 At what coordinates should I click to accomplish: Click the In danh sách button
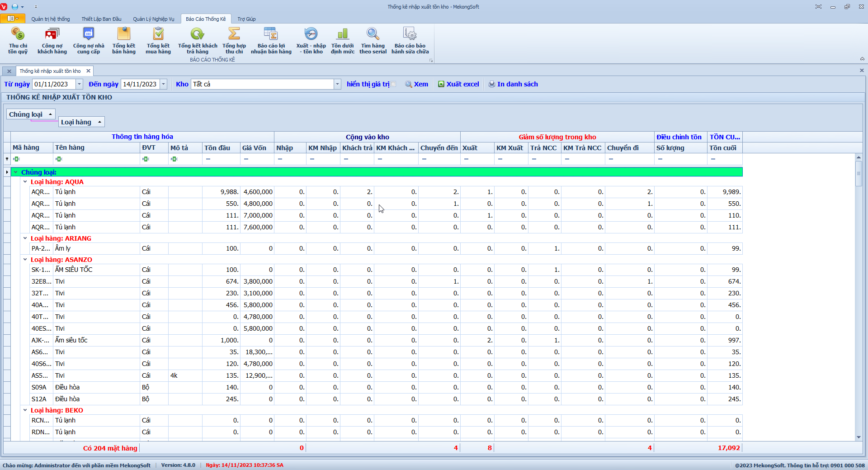click(513, 84)
